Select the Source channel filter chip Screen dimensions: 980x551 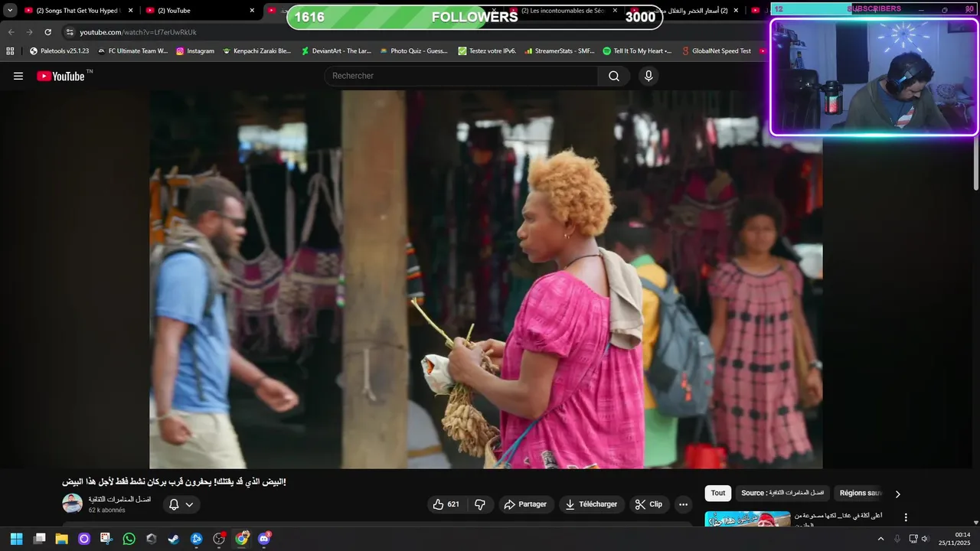click(782, 494)
